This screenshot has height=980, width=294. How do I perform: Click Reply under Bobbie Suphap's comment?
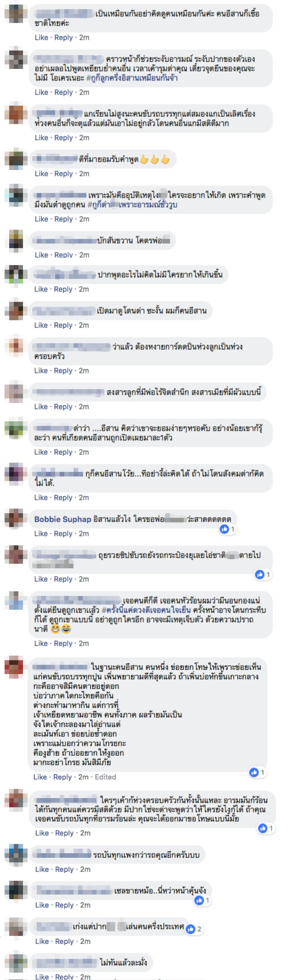point(63,533)
